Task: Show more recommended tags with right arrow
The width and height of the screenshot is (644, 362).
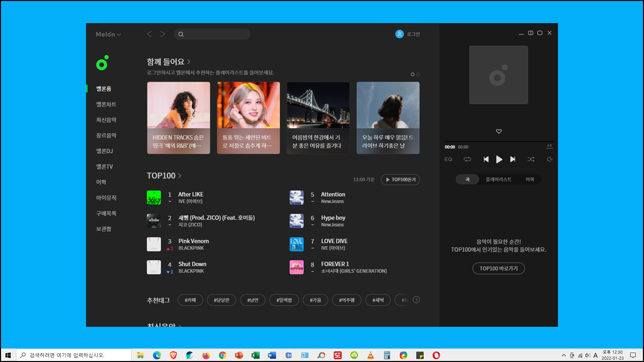Action: [x=416, y=300]
